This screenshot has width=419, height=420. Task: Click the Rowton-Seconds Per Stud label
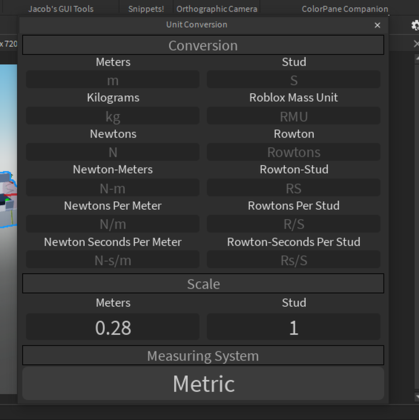point(294,242)
